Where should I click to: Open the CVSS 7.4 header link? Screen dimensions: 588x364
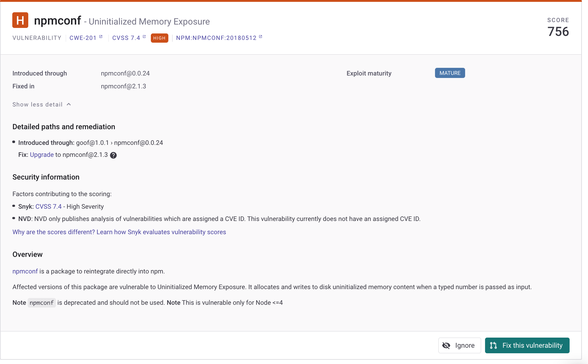tap(126, 38)
